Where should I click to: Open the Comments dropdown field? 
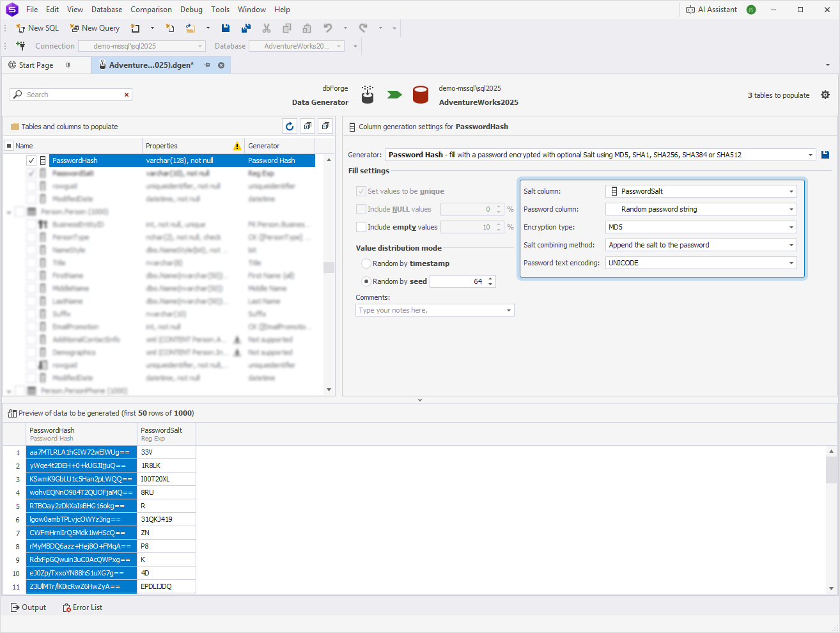point(435,310)
